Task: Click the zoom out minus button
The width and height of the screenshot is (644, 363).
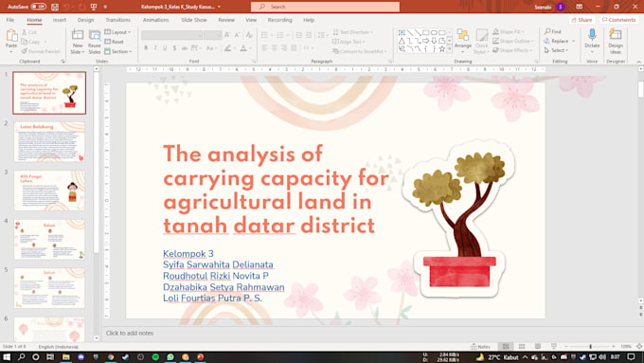Action: pyautogui.click(x=566, y=347)
